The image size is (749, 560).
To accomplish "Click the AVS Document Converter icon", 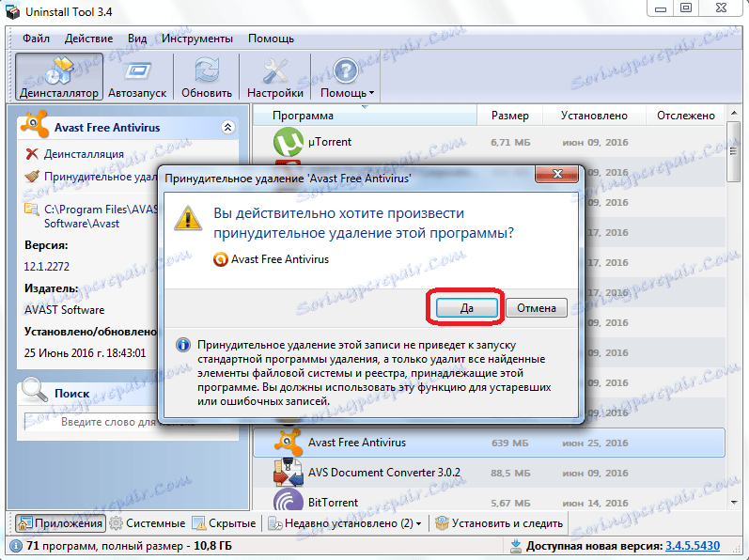I will click(x=288, y=473).
